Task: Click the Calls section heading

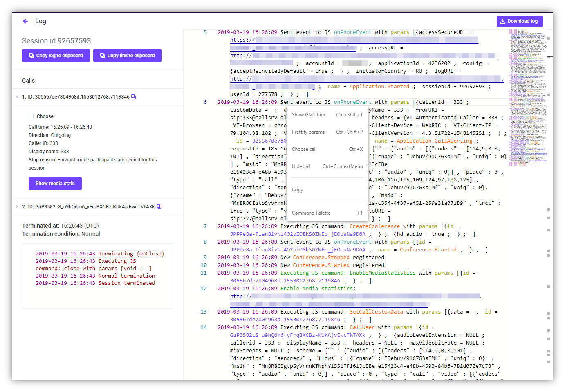Action: tap(29, 81)
